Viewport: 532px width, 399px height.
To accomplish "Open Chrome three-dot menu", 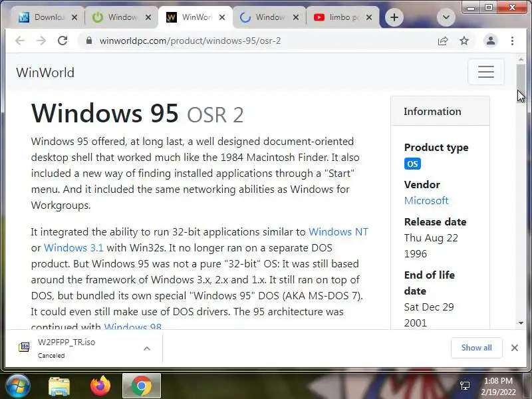I will [x=512, y=41].
